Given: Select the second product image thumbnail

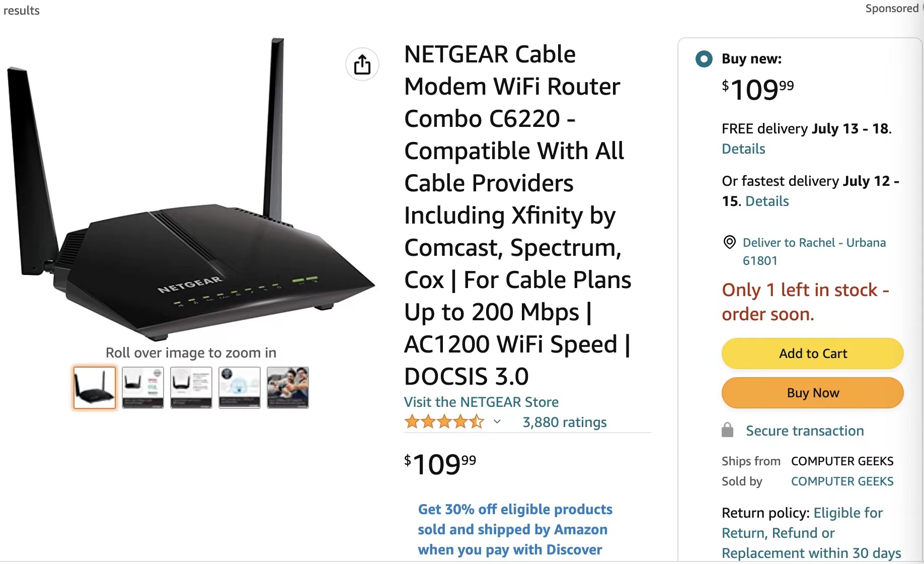Looking at the screenshot, I should tap(143, 387).
